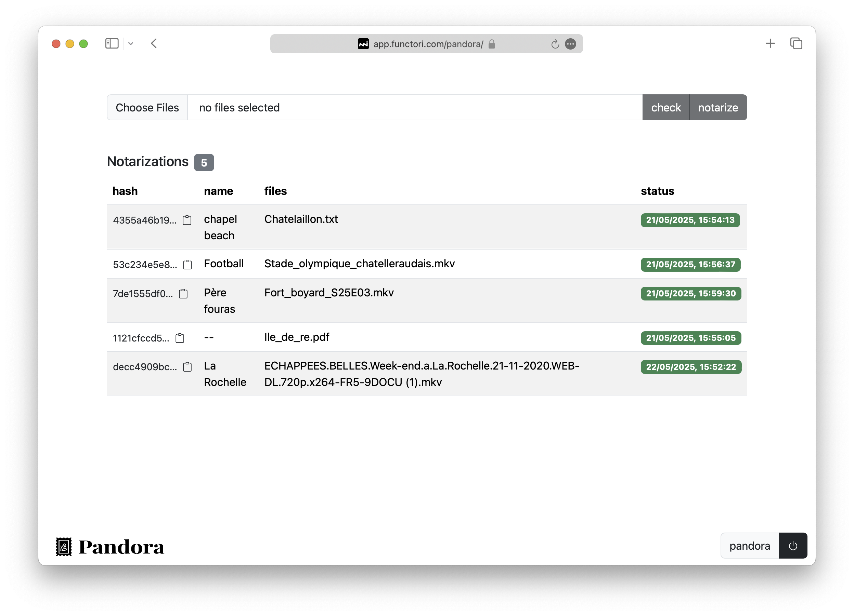Copy hash 1121cfccd5 with clipboard icon

(180, 338)
